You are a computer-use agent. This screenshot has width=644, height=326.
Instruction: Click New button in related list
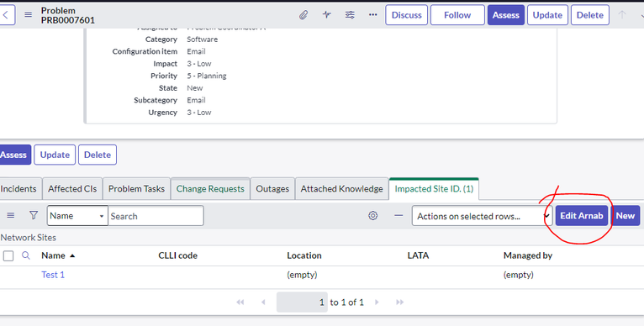click(626, 216)
